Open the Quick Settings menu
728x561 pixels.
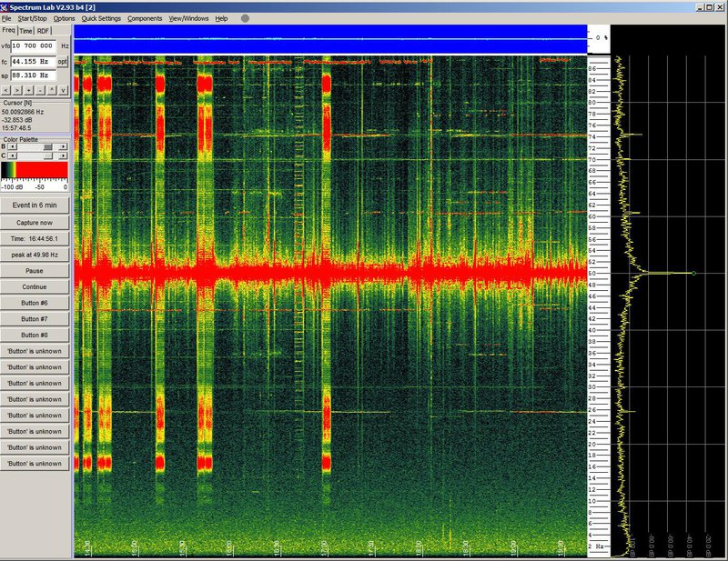[100, 18]
